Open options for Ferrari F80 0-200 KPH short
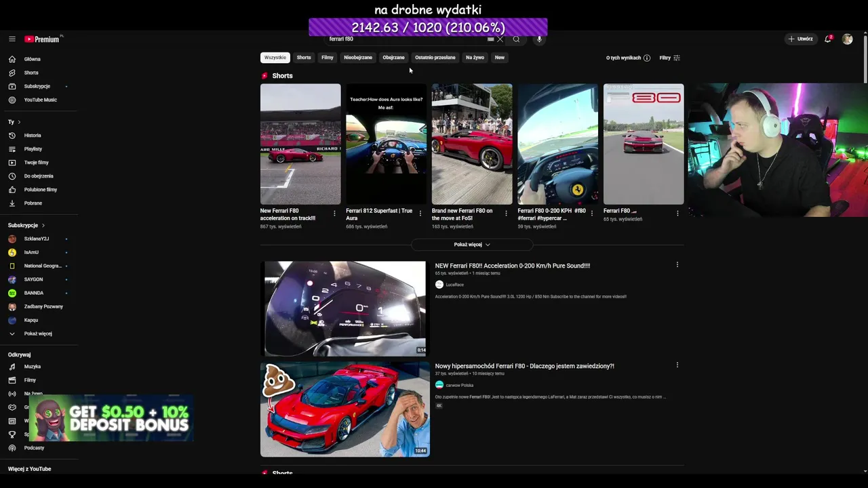 [591, 213]
